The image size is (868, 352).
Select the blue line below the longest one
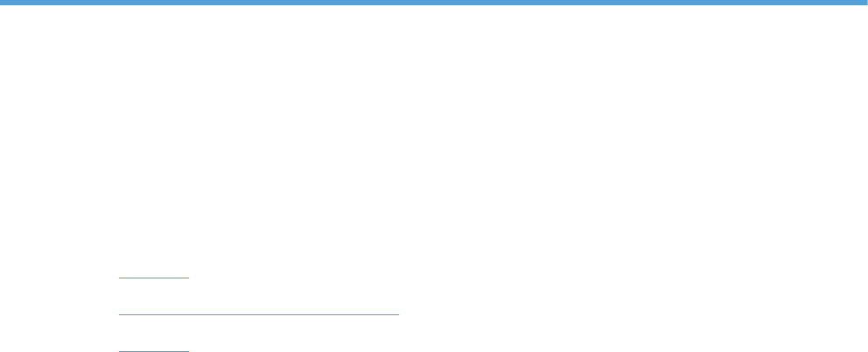coord(154,351)
